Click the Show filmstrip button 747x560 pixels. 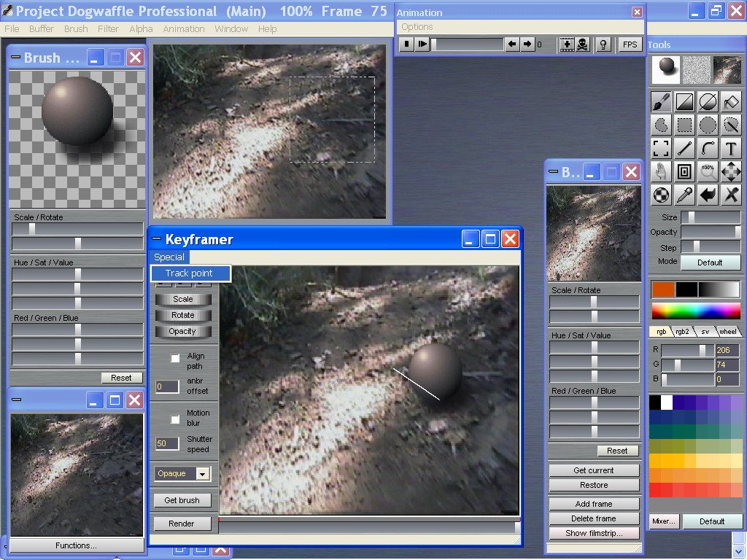(594, 533)
